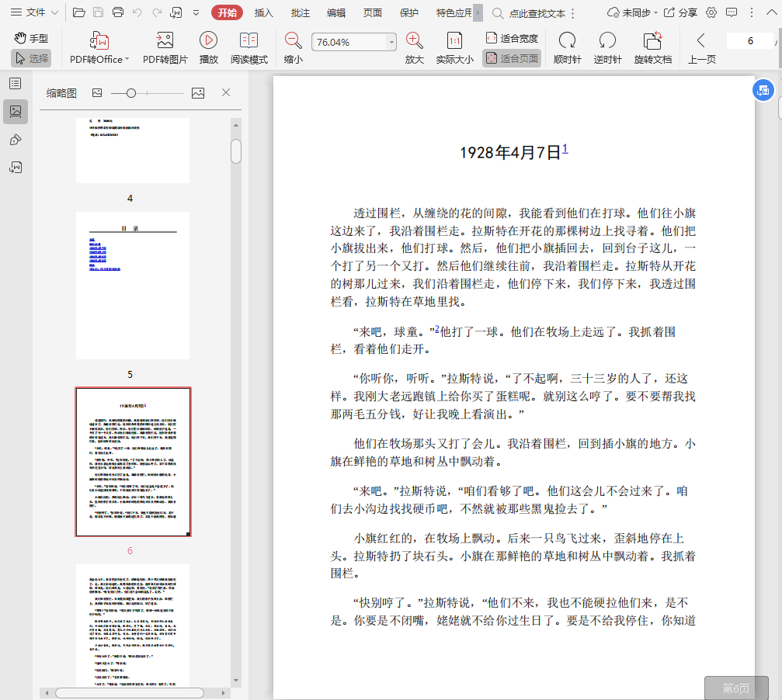Click the undo arrow icon
The width and height of the screenshot is (782, 700).
pyautogui.click(x=137, y=12)
